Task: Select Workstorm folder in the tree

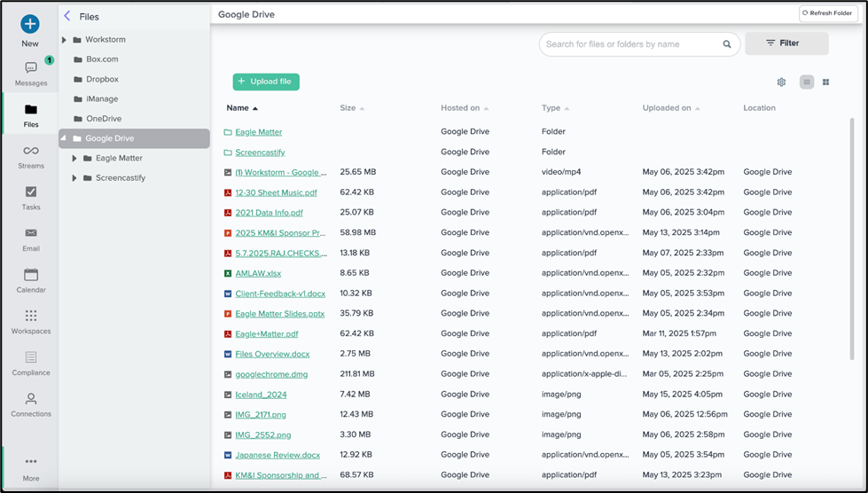Action: pos(106,40)
